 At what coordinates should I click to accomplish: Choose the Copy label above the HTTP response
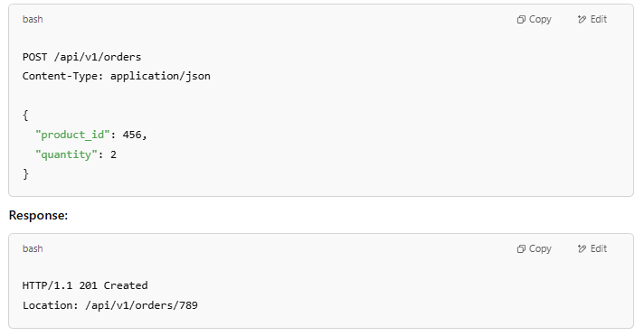click(540, 248)
